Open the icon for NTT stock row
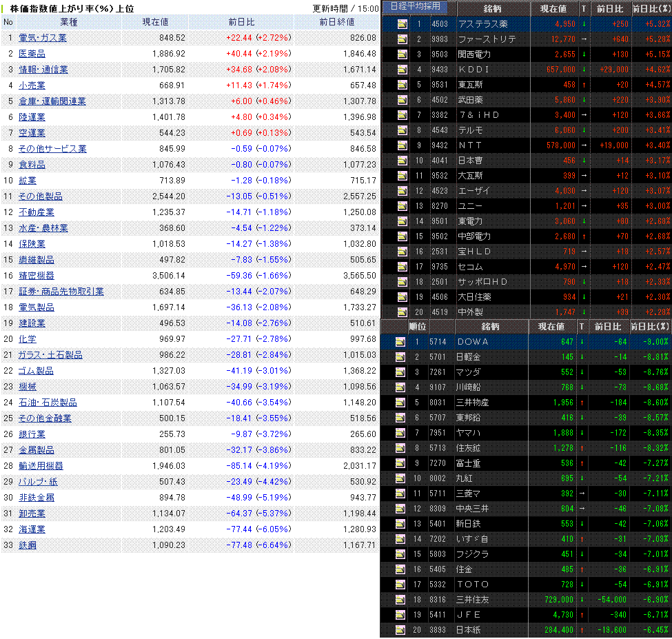The width and height of the screenshot is (672, 639). point(402,145)
